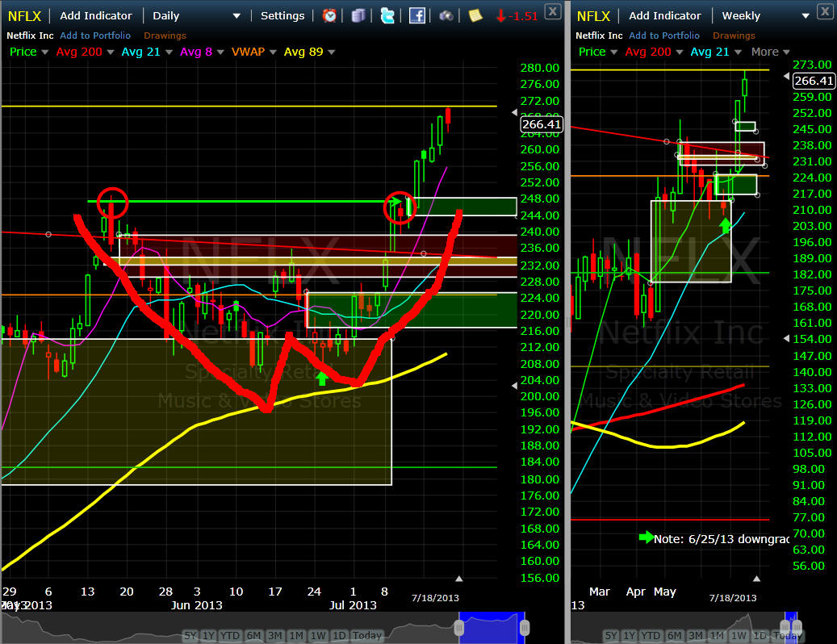Expand Avg 200 dropdown on weekly chart
837x644 pixels.
coord(680,52)
